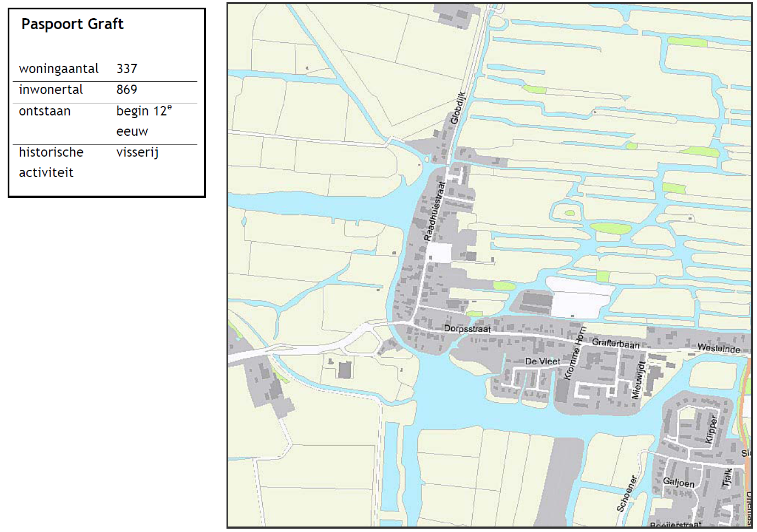Viewport: 757px width, 532px height.
Task: Click the Galjoen street label
Action: (x=679, y=482)
